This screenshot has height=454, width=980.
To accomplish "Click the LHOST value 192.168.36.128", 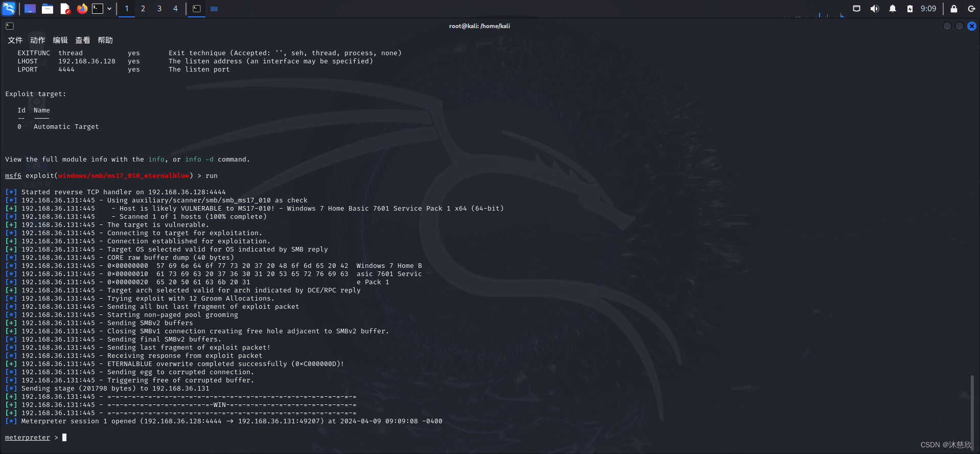I will 87,61.
